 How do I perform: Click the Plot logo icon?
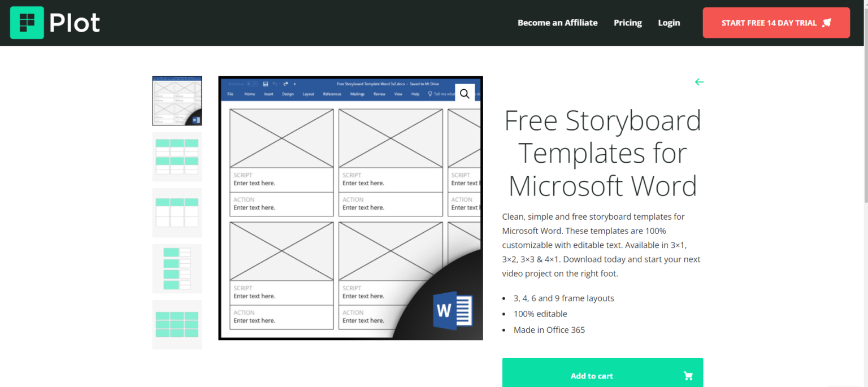27,23
